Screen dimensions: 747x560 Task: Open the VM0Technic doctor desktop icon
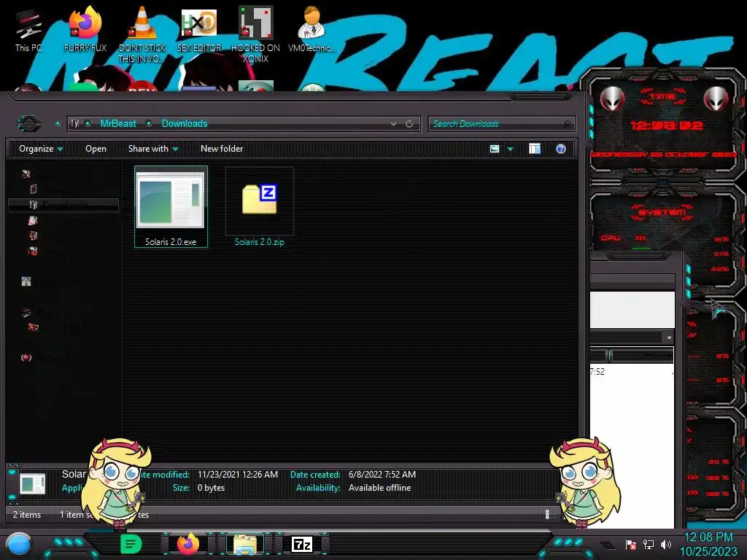(311, 29)
